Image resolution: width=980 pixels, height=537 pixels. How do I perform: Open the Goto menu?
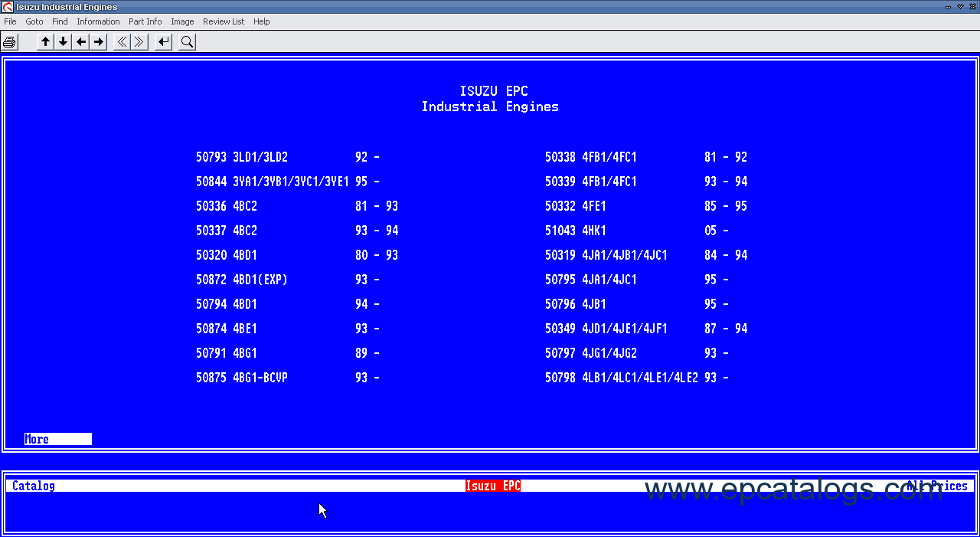pos(34,21)
